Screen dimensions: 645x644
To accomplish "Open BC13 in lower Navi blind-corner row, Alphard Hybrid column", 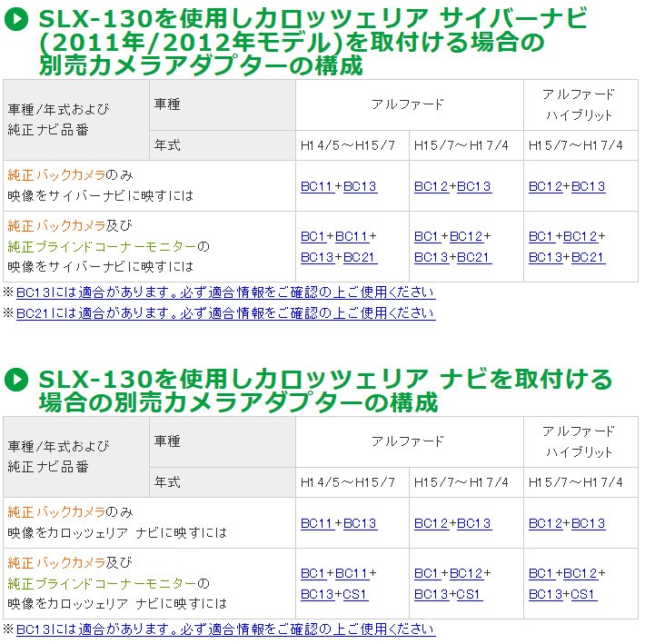I will point(545,594).
